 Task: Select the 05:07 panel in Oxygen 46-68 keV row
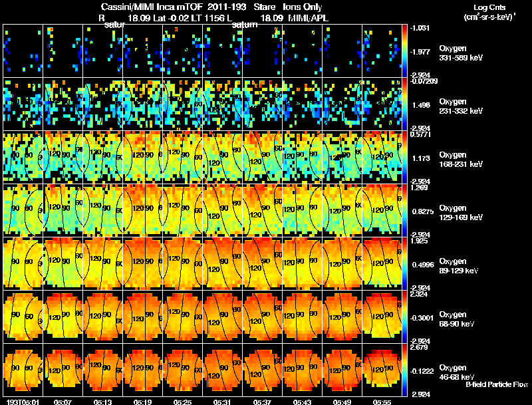pyautogui.click(x=63, y=370)
